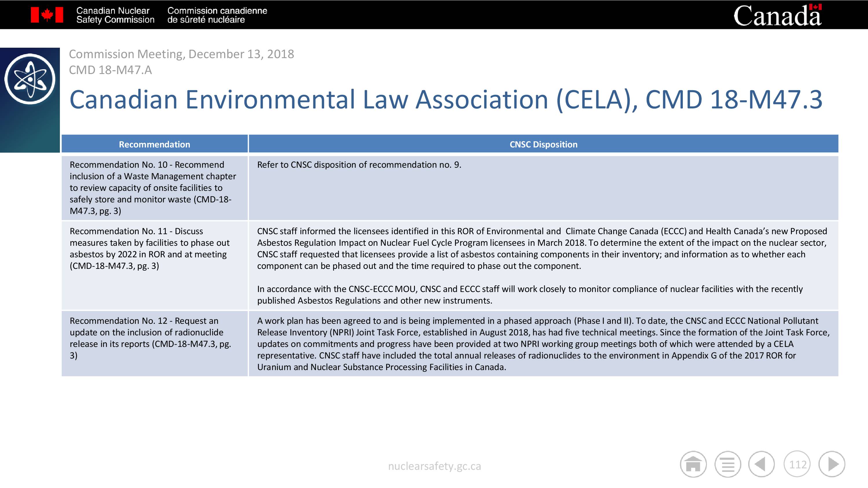Go to the home slide icon
868x488 pixels.
point(693,464)
